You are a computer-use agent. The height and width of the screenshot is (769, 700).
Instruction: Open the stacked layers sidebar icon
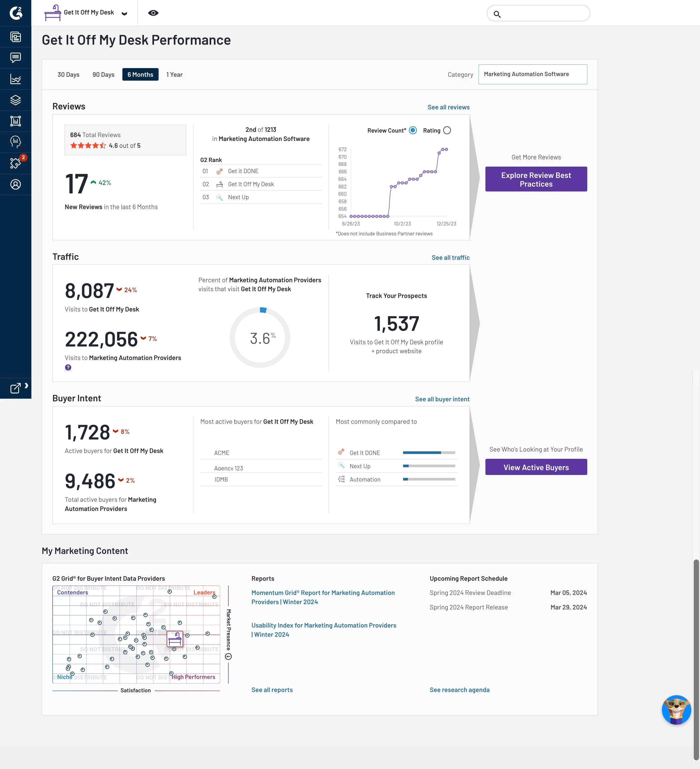(16, 100)
